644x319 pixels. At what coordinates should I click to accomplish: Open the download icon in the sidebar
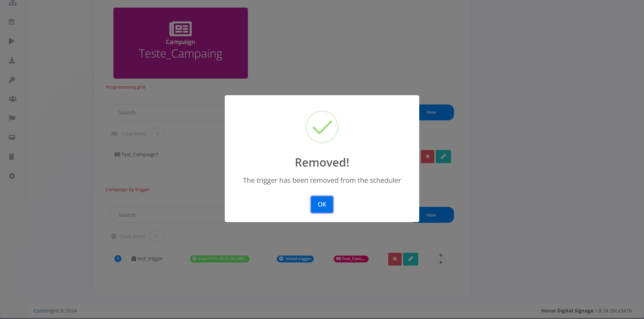(12, 61)
